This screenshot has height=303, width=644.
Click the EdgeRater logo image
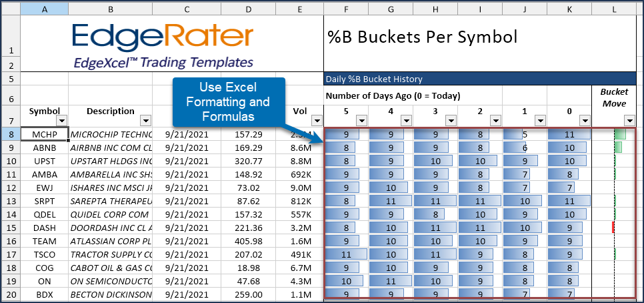pyautogui.click(x=162, y=45)
